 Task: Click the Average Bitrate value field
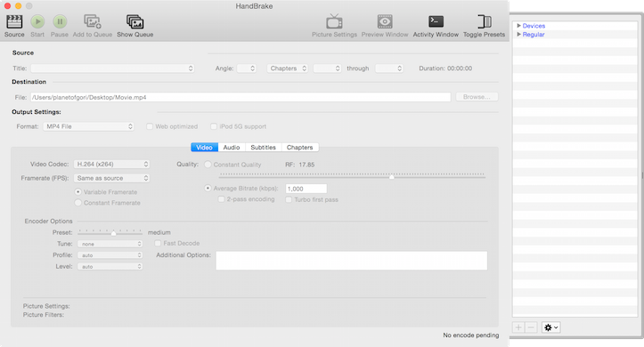coord(306,189)
